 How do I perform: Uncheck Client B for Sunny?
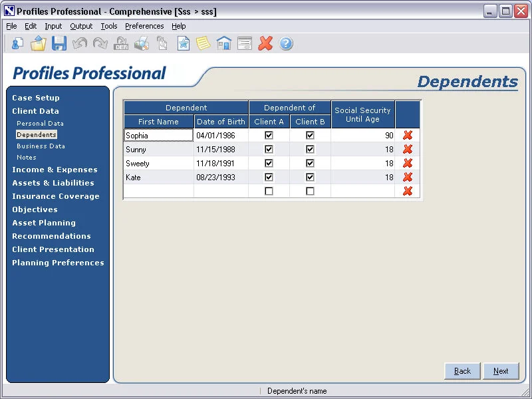pos(310,149)
